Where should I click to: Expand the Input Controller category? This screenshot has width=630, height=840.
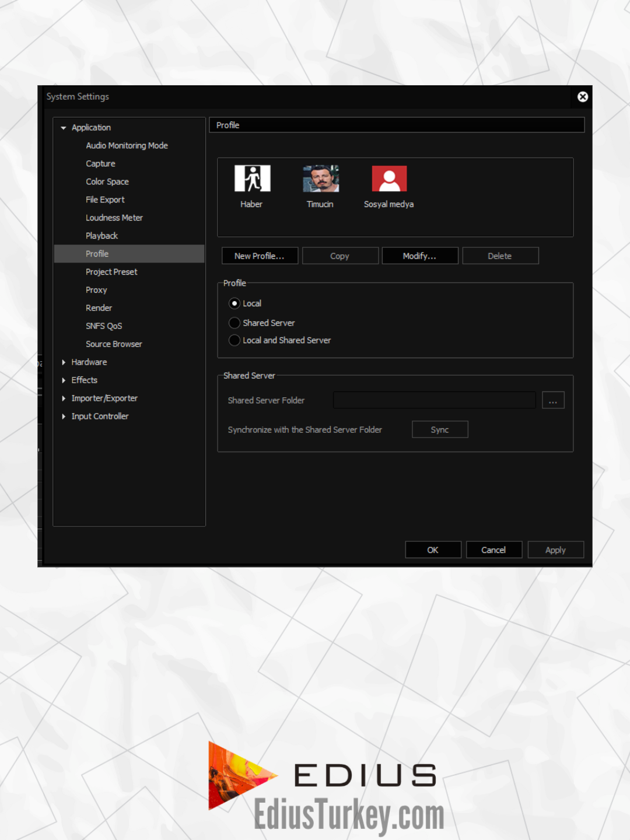click(x=64, y=416)
